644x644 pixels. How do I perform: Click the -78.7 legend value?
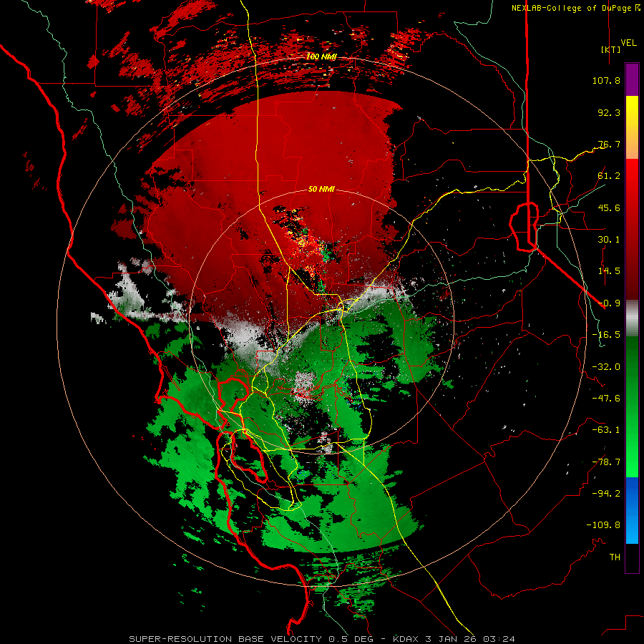(606, 462)
